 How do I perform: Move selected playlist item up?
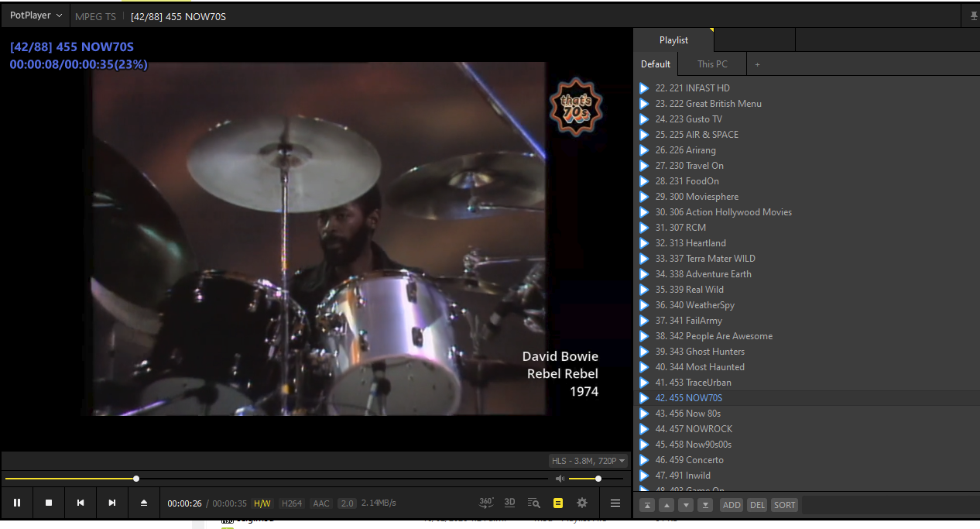pyautogui.click(x=666, y=505)
